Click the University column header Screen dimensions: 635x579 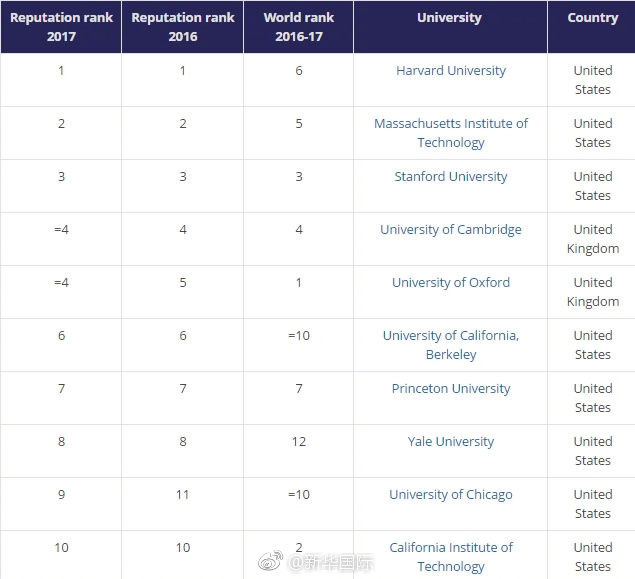click(x=450, y=27)
